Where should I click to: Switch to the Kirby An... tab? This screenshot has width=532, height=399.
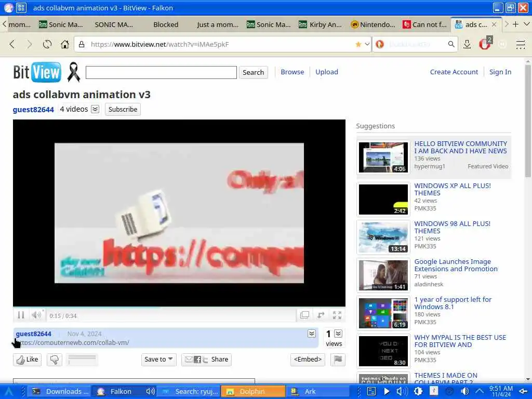click(x=320, y=24)
